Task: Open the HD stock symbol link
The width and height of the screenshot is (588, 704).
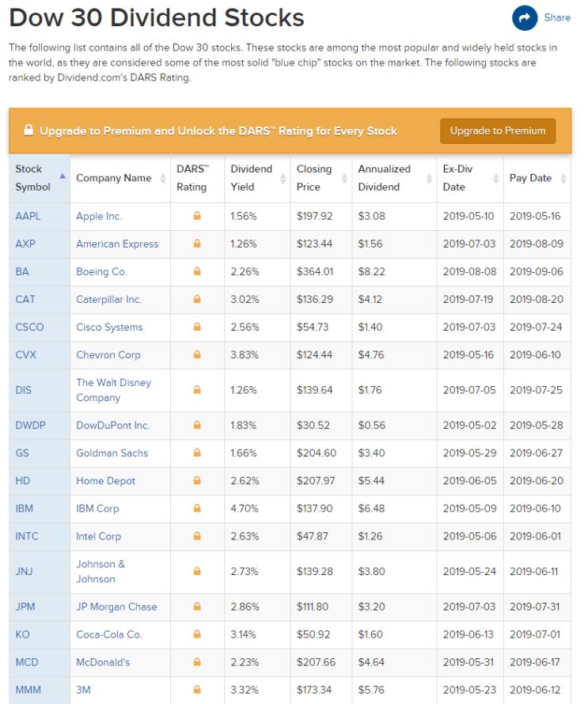Action: [x=22, y=480]
